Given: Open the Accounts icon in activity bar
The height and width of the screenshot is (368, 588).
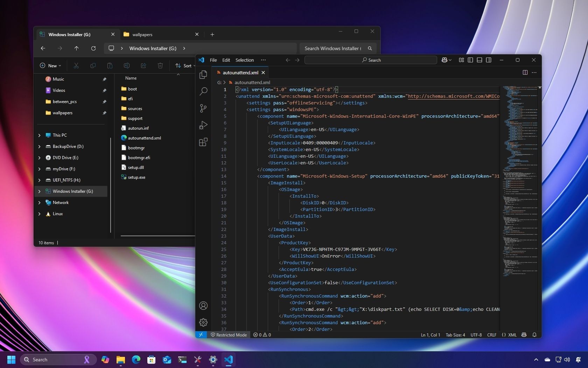Looking at the screenshot, I should 203,306.
